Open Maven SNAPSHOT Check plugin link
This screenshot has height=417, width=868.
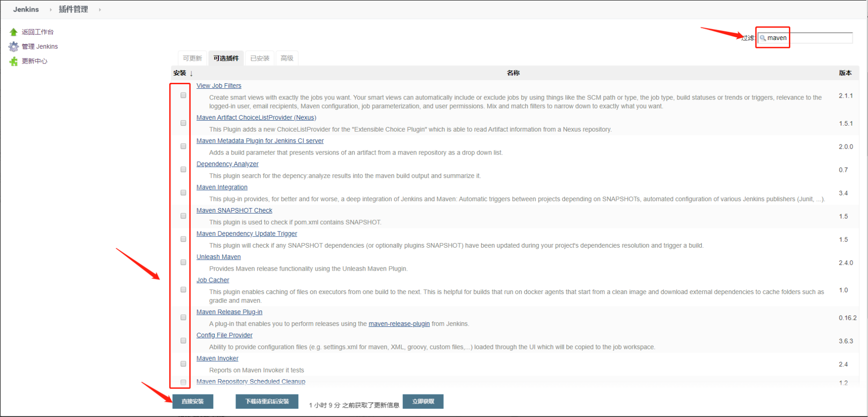(x=234, y=210)
